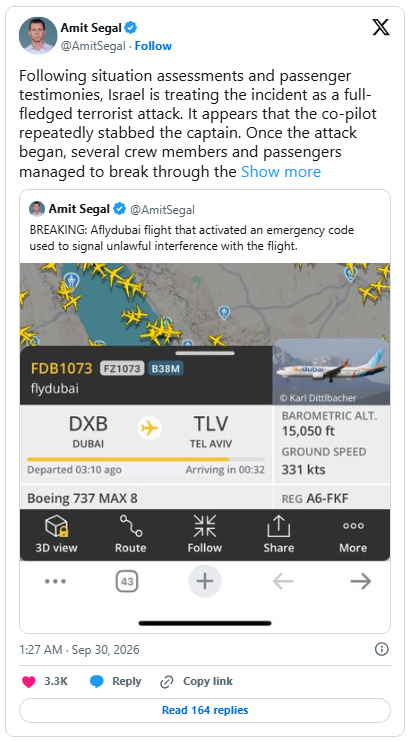Go forward with browser right arrow
The height and width of the screenshot is (742, 410).
pos(361,581)
